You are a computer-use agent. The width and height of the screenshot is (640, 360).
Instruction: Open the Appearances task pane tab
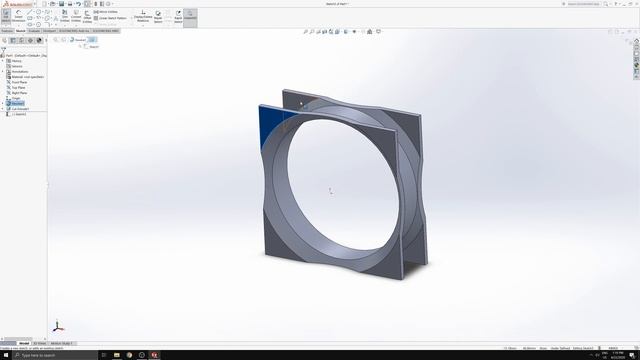636,65
